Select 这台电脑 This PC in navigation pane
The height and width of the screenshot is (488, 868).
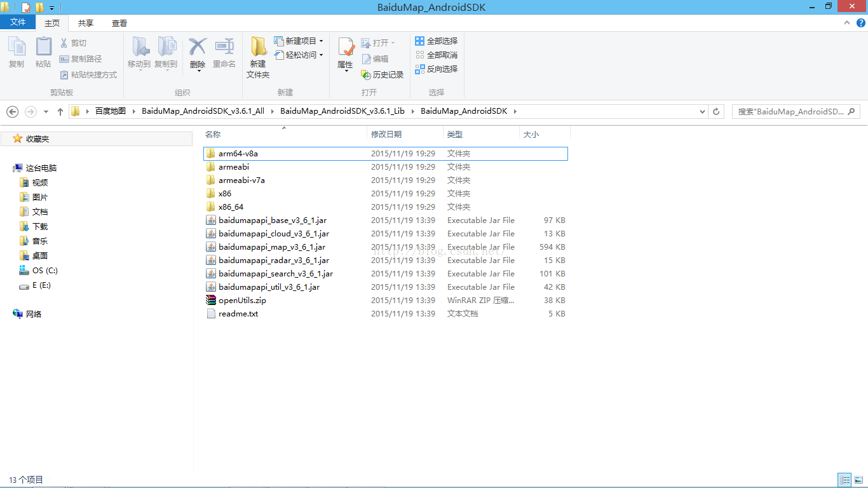(x=41, y=168)
